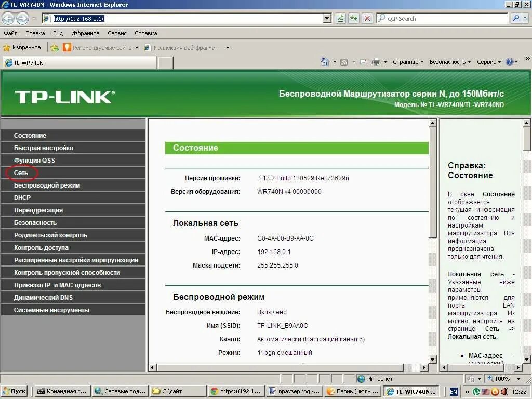The width and height of the screenshot is (532, 399).
Task: Click the Командная taskbar button
Action: [x=62, y=391]
